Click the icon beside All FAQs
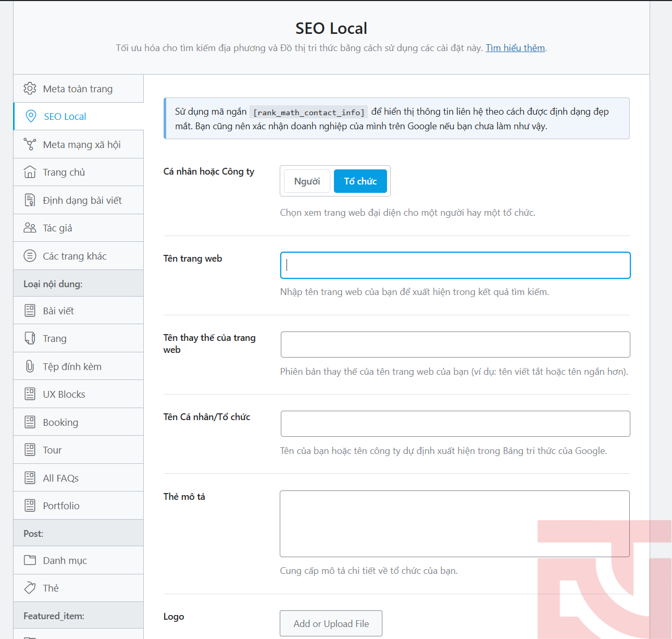 point(30,478)
